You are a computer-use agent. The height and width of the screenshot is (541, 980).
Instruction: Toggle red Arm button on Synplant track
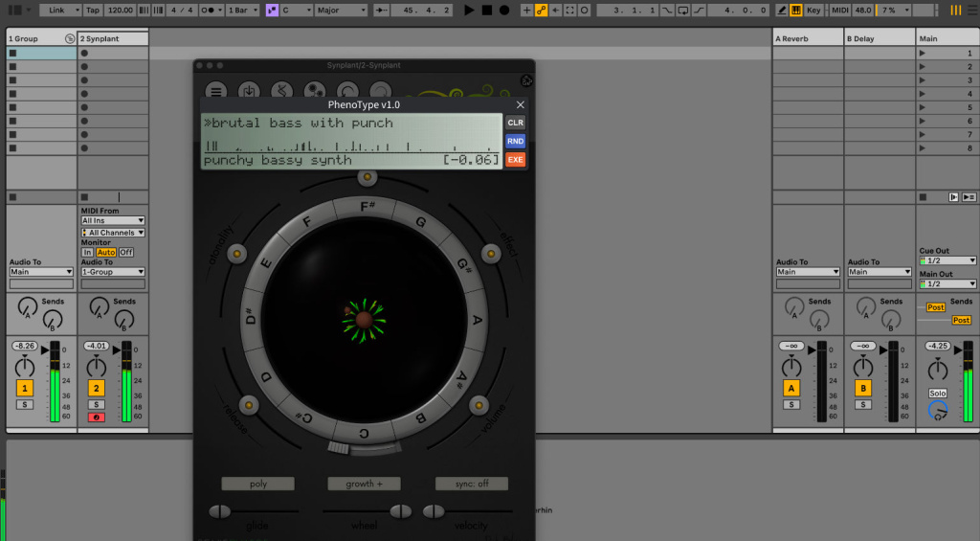coord(97,417)
